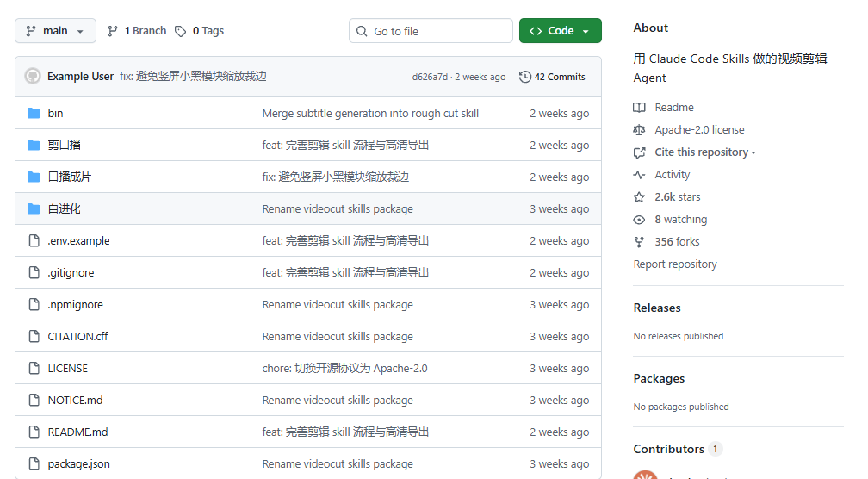
Task: Open commit hash d626a7d
Action: point(430,77)
